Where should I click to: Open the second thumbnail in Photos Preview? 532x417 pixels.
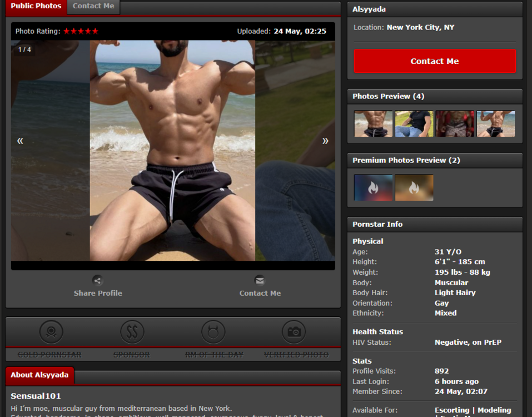(x=414, y=123)
